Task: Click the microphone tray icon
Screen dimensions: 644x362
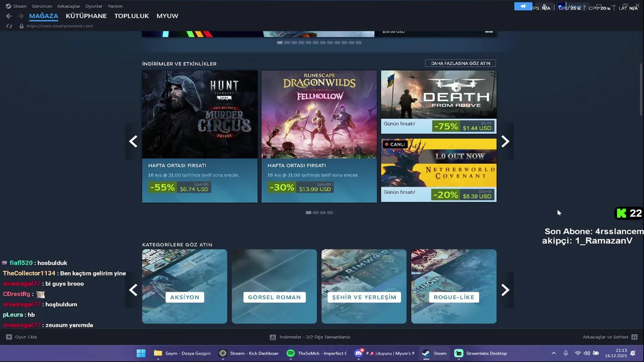Action: (566, 353)
